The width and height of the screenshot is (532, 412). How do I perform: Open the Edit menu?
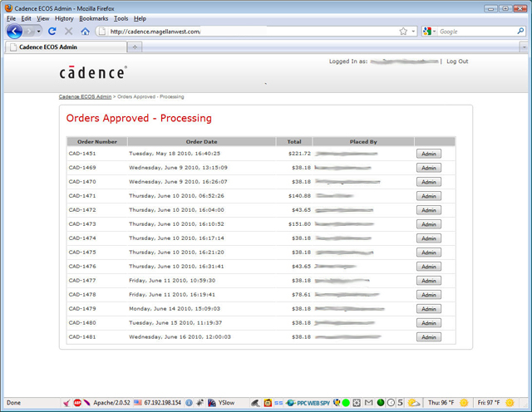coord(26,18)
